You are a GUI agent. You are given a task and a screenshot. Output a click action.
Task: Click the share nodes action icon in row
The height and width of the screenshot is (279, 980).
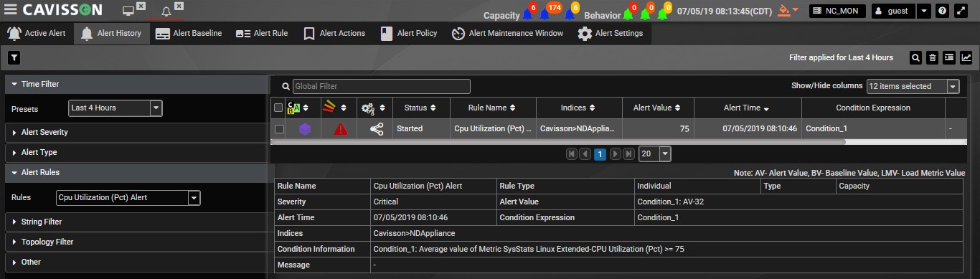377,129
